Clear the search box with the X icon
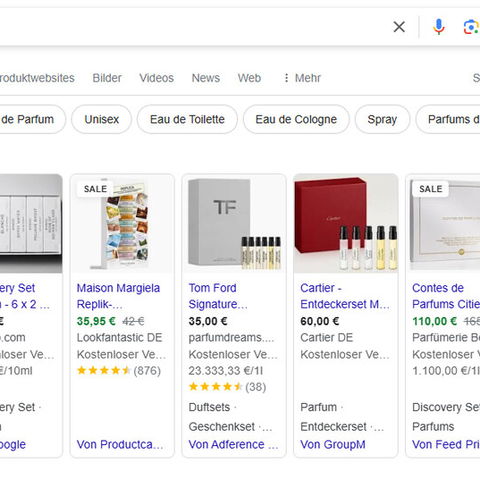Image resolution: width=480 pixels, height=480 pixels. coord(399,27)
